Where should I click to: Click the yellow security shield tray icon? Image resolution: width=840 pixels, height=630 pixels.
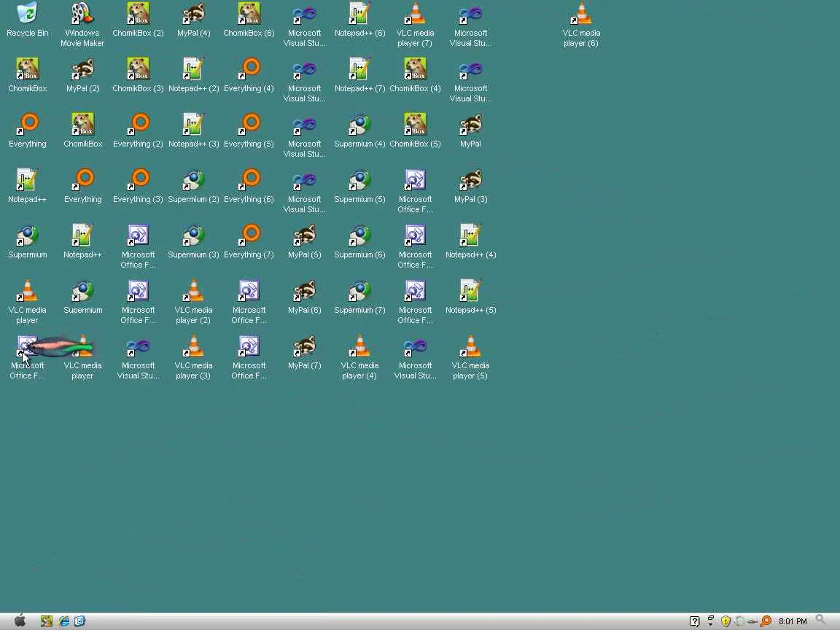point(726,621)
